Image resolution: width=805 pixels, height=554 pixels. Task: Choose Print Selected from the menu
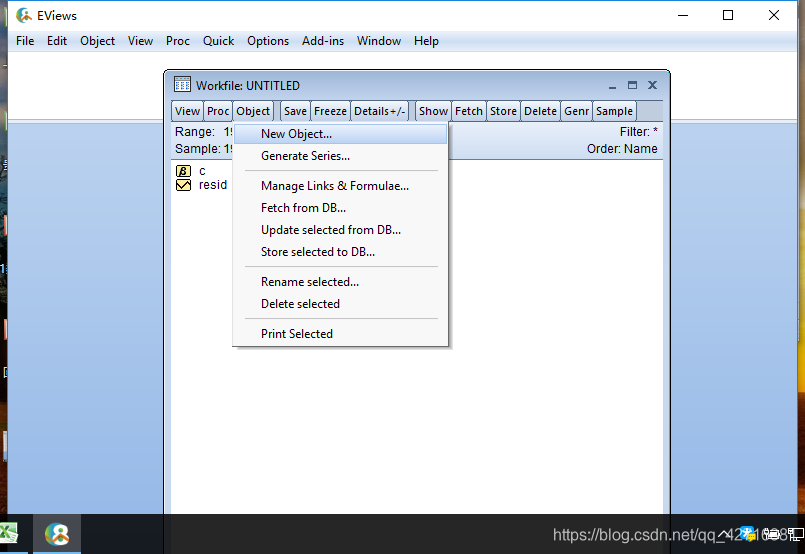(x=340, y=334)
